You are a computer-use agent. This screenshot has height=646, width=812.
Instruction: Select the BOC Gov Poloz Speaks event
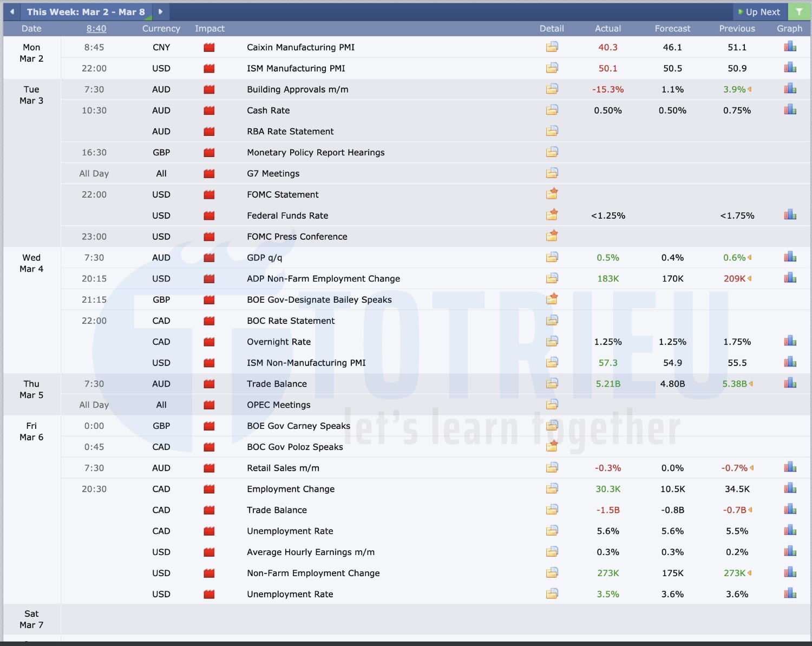295,447
